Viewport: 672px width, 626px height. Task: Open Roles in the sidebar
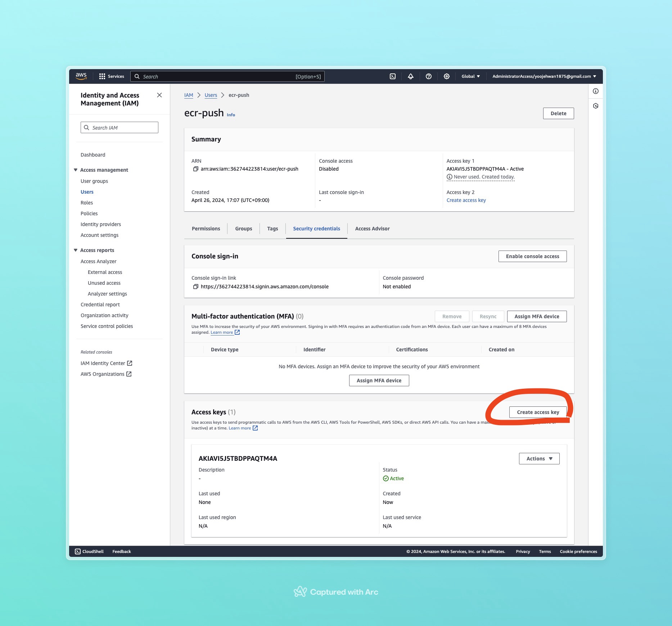click(x=87, y=203)
